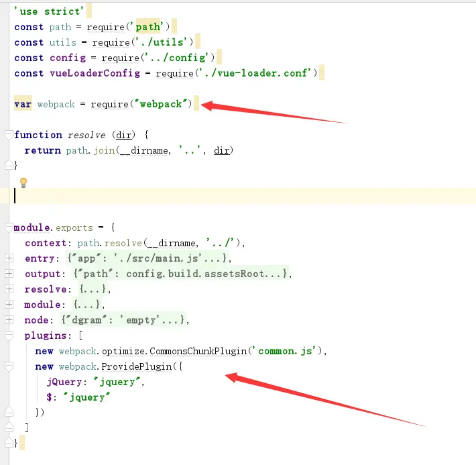Image resolution: width=476 pixels, height=465 pixels.
Task: Expand the folded module: property
Action: click(9, 304)
